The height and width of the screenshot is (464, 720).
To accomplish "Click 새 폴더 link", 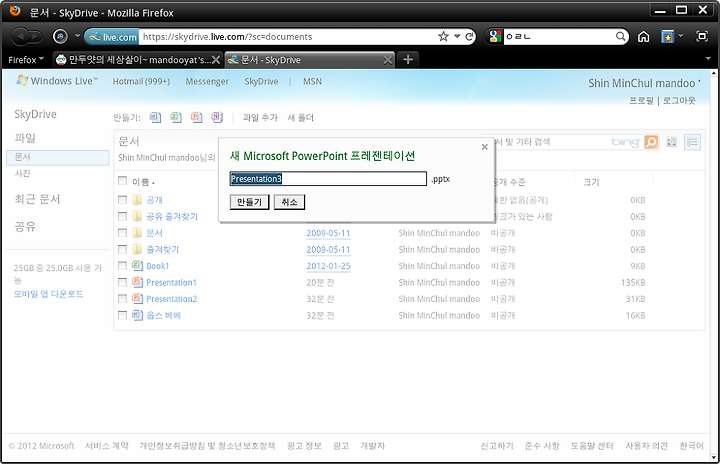I will click(300, 118).
